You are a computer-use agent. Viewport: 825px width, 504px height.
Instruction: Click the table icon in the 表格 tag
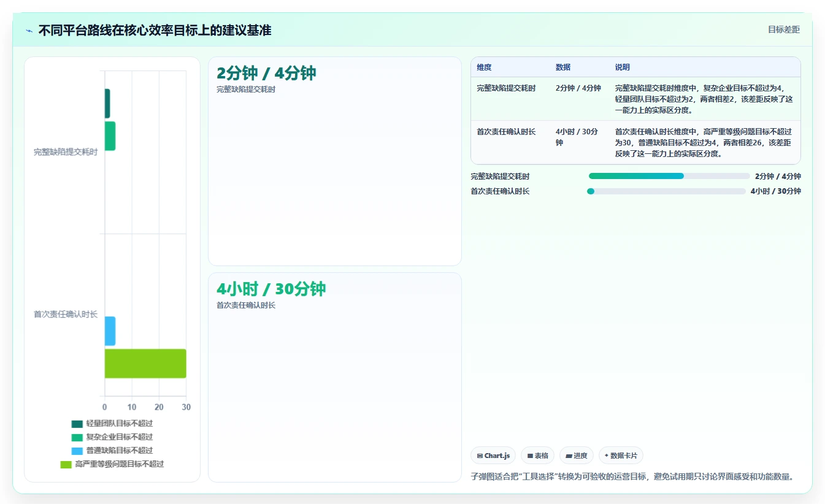pos(530,456)
